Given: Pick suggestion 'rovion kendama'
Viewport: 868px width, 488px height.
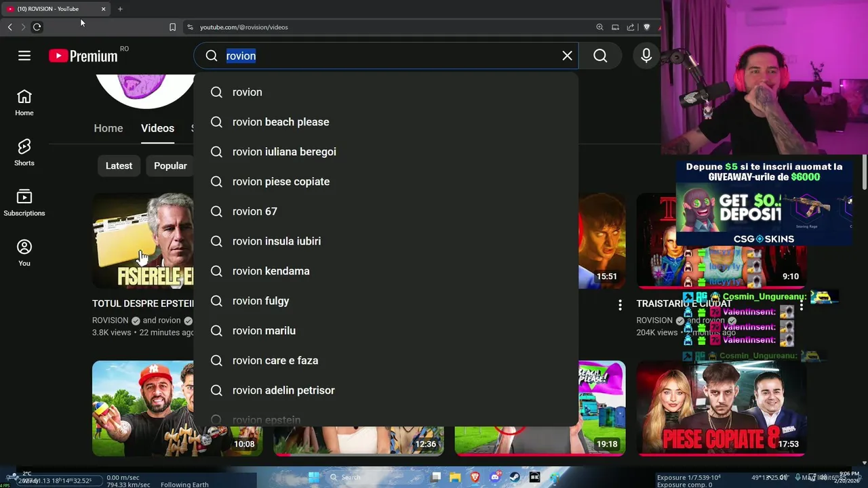Looking at the screenshot, I should click(x=386, y=271).
